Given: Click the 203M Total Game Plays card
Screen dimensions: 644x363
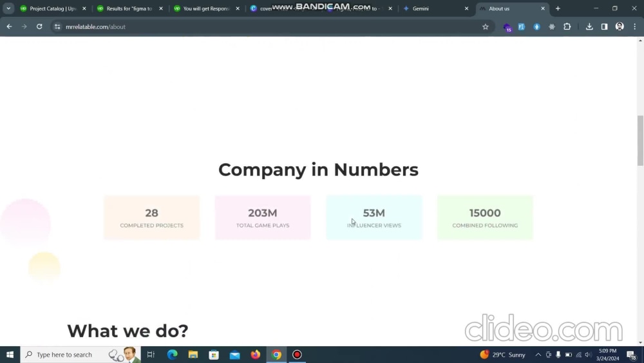Looking at the screenshot, I should (x=263, y=217).
